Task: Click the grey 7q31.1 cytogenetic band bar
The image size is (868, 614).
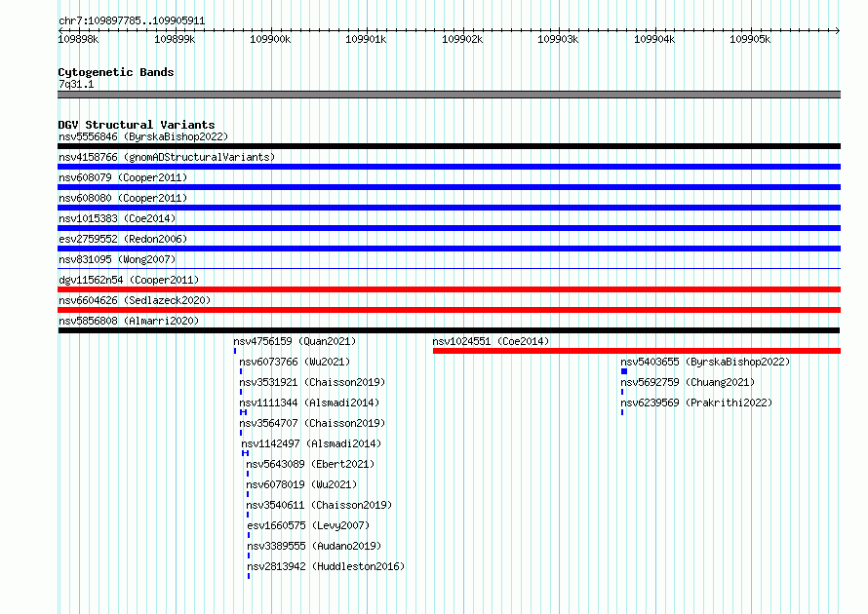Action: tap(449, 95)
